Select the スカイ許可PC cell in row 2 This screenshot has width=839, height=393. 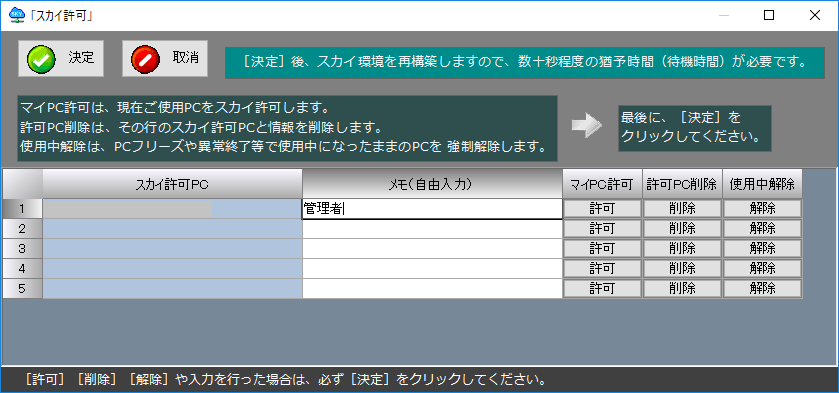coord(173,229)
